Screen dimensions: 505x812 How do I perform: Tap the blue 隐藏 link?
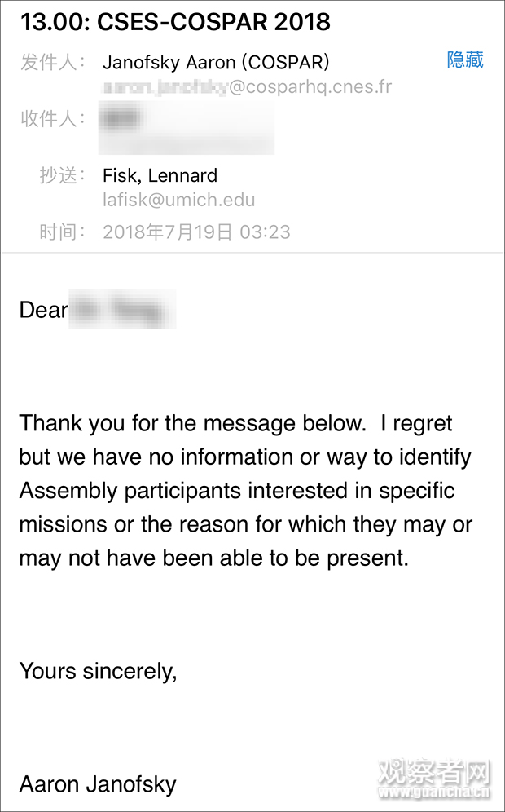(x=465, y=60)
